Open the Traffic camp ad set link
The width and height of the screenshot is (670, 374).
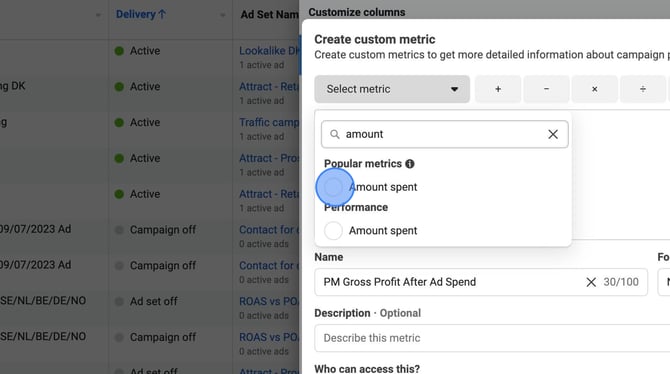[269, 122]
